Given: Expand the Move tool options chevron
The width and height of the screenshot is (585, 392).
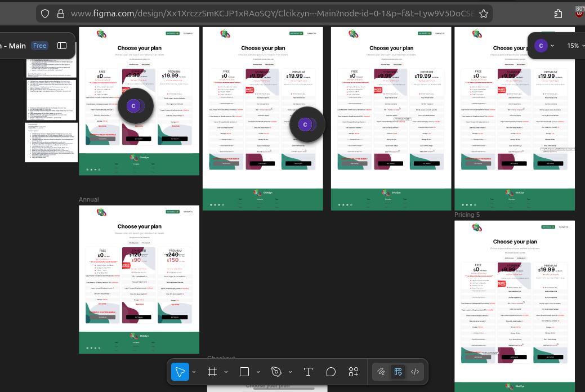Looking at the screenshot, I should pos(194,372).
